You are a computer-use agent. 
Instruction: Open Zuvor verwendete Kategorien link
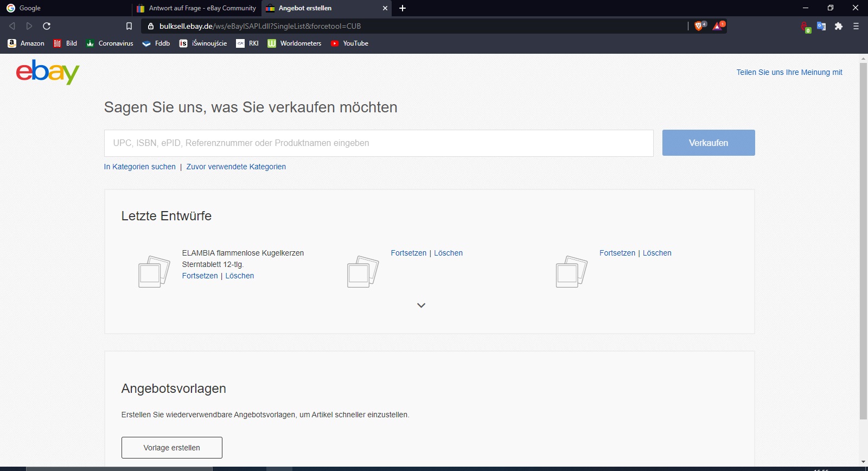tap(236, 167)
